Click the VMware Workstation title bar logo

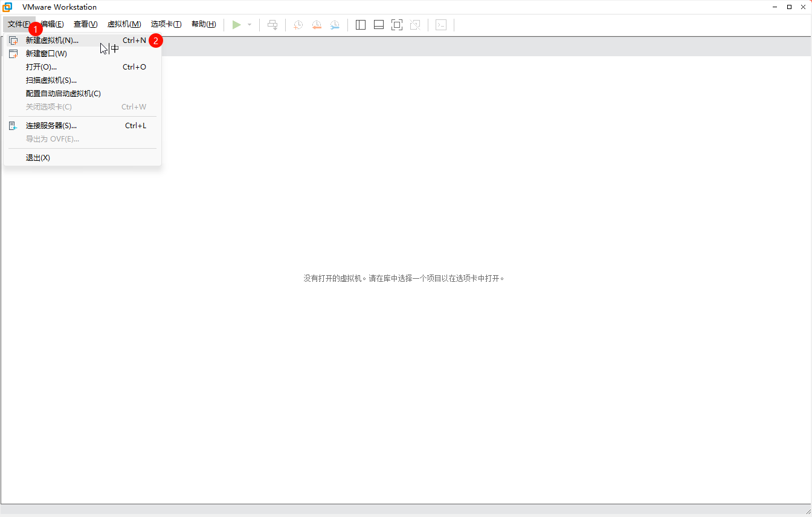click(x=7, y=7)
